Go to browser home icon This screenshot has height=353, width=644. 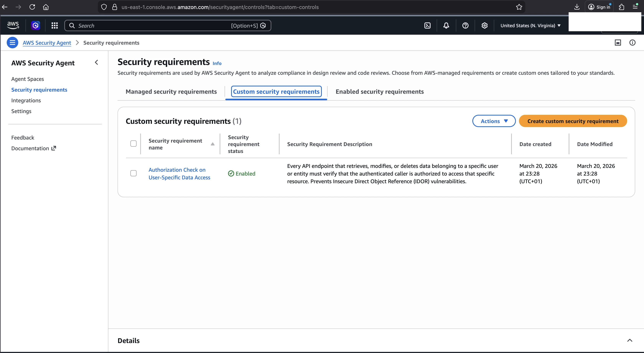[x=46, y=7]
